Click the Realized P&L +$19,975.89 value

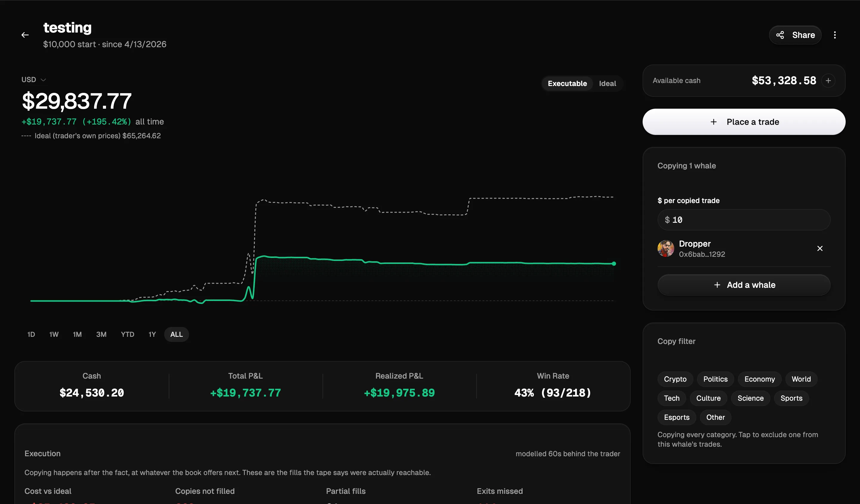tap(399, 393)
